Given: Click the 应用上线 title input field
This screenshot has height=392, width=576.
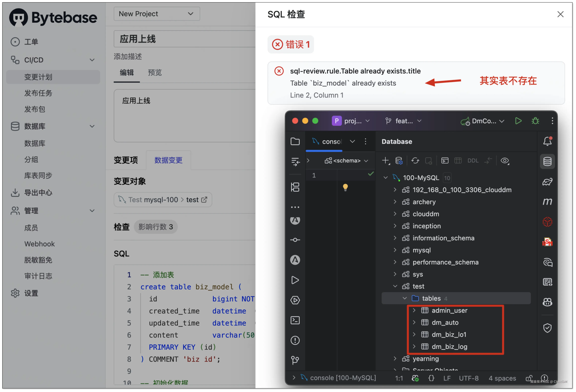Looking at the screenshot, I should pos(185,39).
